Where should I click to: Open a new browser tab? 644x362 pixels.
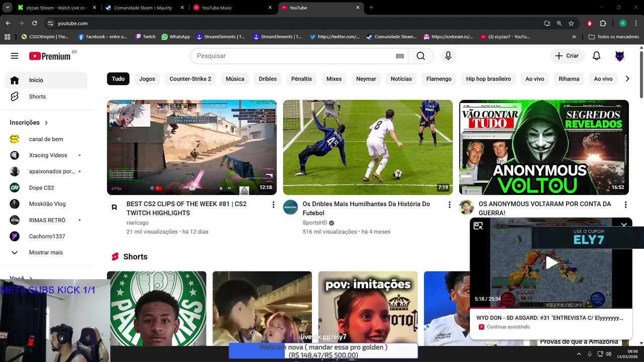click(x=371, y=8)
